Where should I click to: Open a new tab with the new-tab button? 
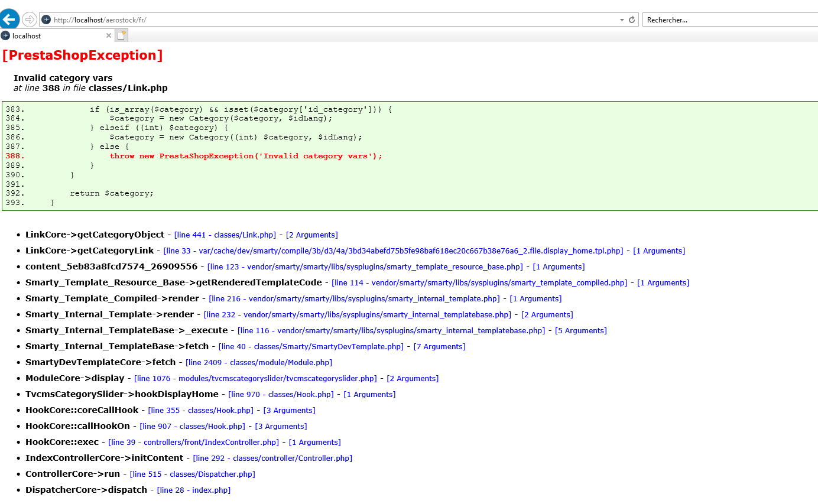click(121, 35)
